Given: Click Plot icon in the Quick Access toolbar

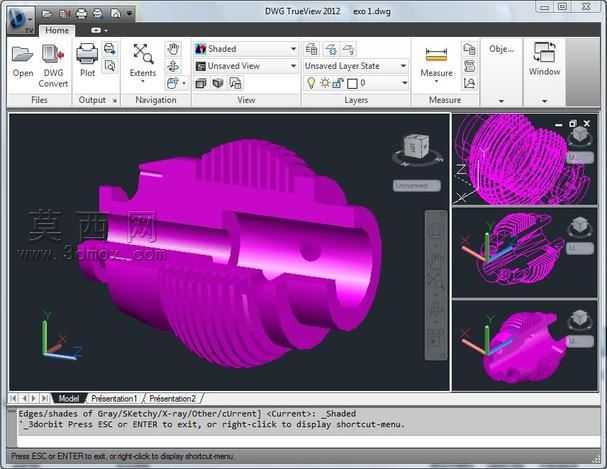Looking at the screenshot, I should click(x=81, y=14).
